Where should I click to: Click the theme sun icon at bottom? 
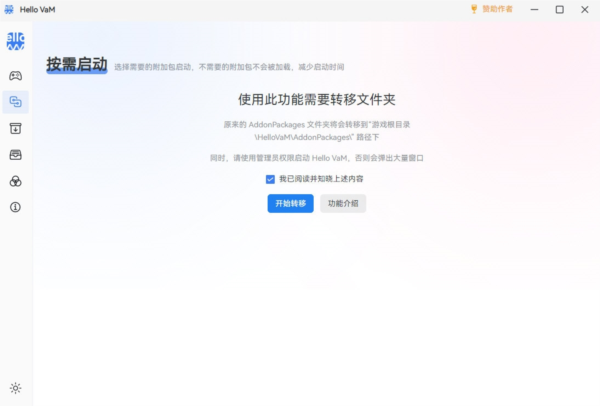(16, 388)
